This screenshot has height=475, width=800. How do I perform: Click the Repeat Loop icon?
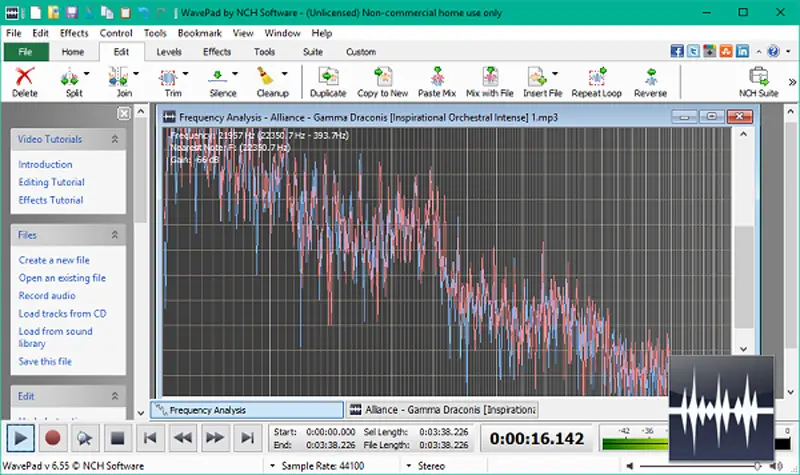598,80
